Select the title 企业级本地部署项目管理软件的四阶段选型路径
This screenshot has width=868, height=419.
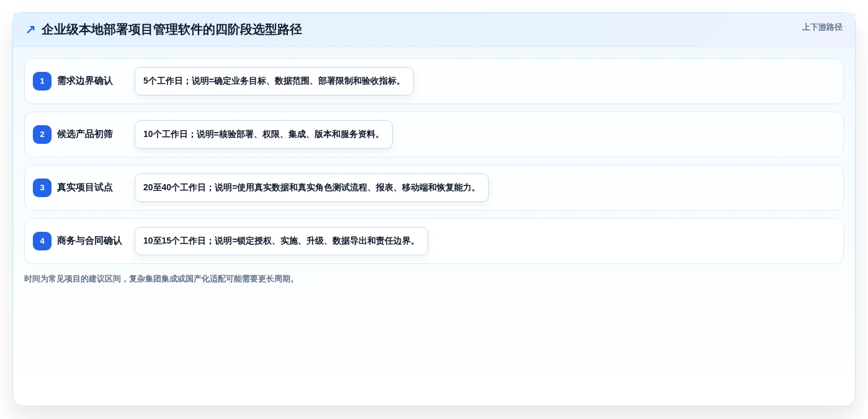click(172, 29)
